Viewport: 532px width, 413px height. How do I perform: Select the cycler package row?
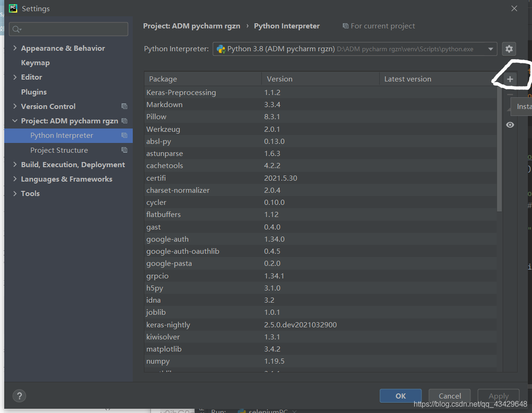pos(321,203)
